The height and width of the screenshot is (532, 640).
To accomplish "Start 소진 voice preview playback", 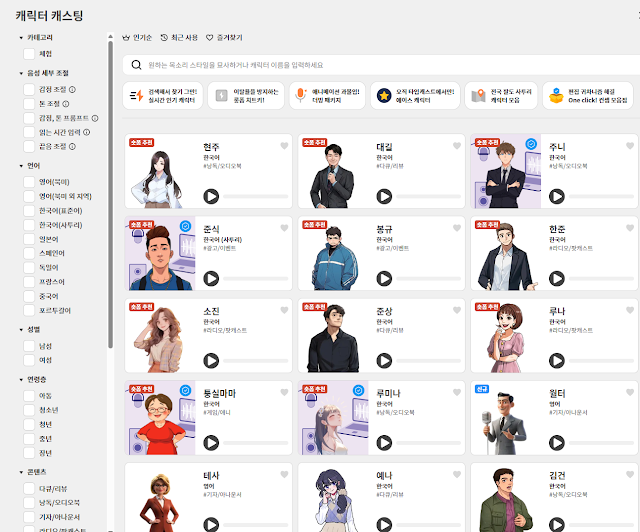I will (x=211, y=361).
